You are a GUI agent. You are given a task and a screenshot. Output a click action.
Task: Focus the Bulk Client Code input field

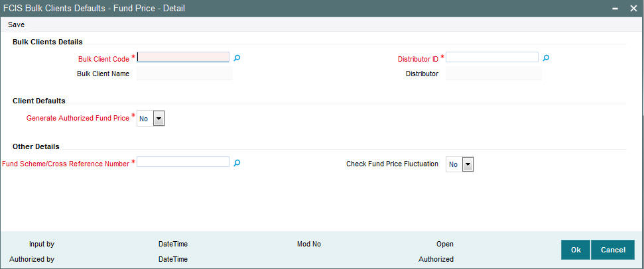pyautogui.click(x=183, y=57)
